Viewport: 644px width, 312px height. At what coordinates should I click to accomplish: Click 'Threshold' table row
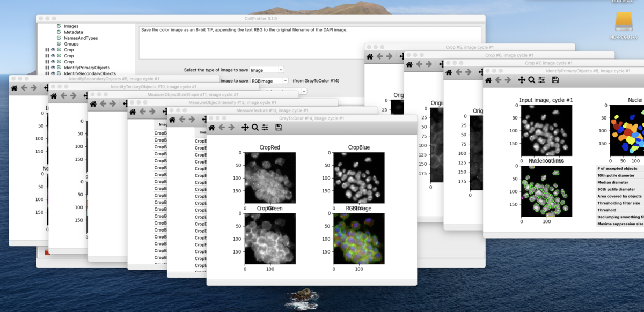(x=620, y=210)
